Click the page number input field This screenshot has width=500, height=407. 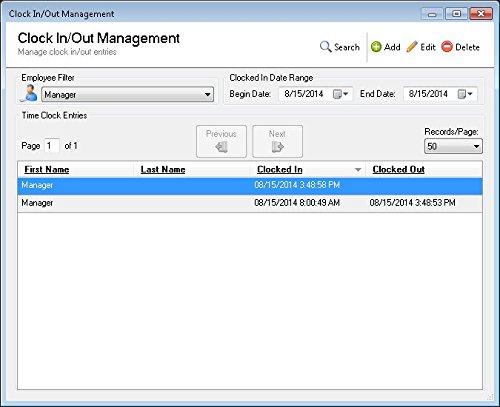[52, 146]
